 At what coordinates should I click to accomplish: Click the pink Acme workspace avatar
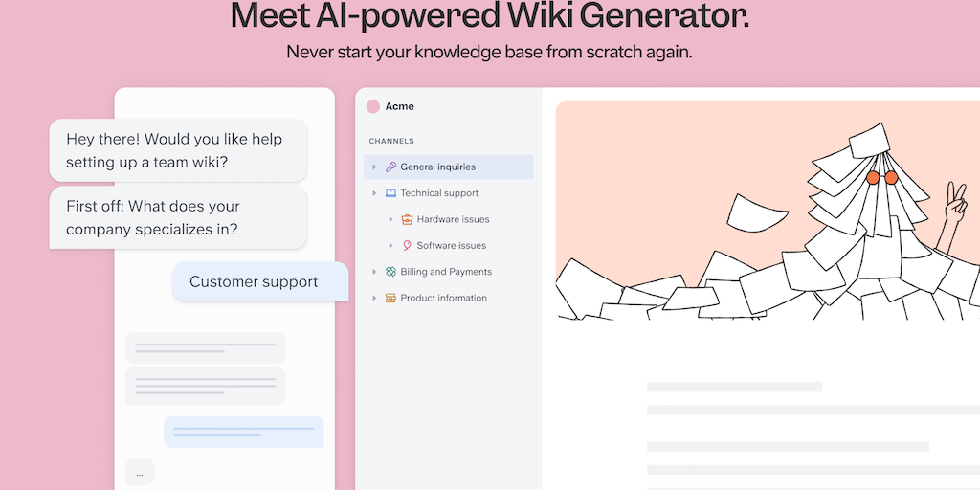(x=373, y=107)
